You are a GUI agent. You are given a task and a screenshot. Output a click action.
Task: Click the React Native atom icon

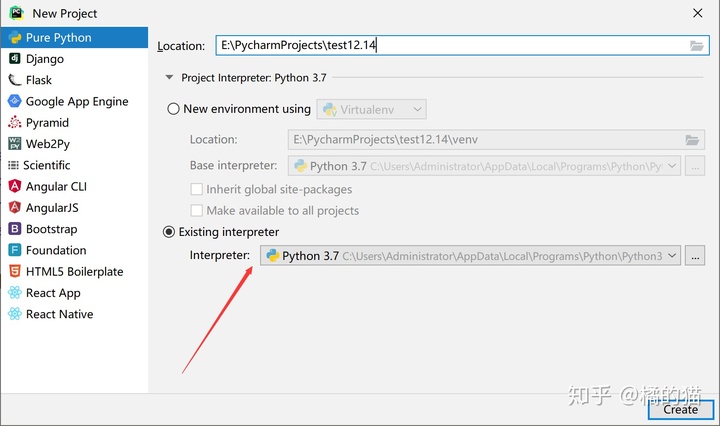pyautogui.click(x=15, y=314)
